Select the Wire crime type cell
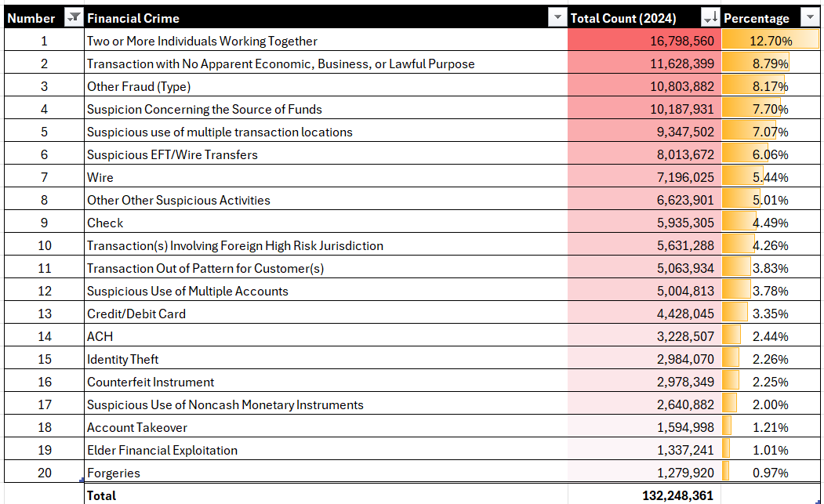 100,177
